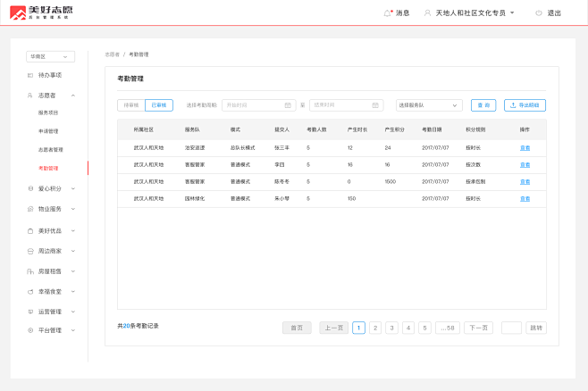The image size is (588, 391).
Task: Click the 查询 search button
Action: pyautogui.click(x=483, y=105)
